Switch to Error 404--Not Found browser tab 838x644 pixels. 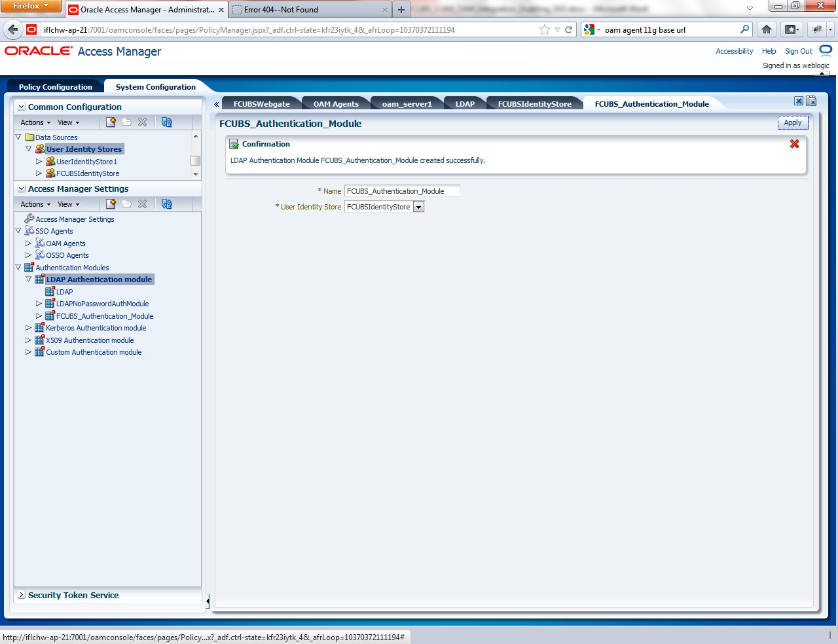310,10
